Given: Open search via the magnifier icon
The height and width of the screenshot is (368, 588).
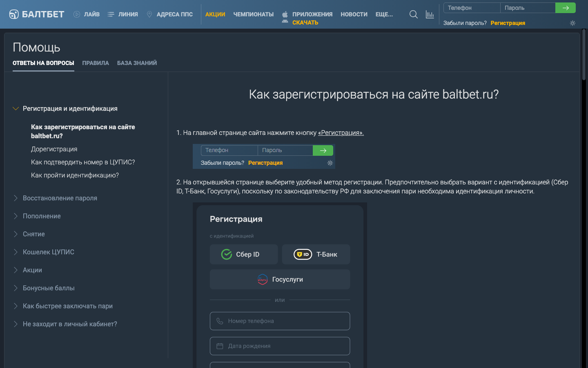Looking at the screenshot, I should (x=413, y=14).
